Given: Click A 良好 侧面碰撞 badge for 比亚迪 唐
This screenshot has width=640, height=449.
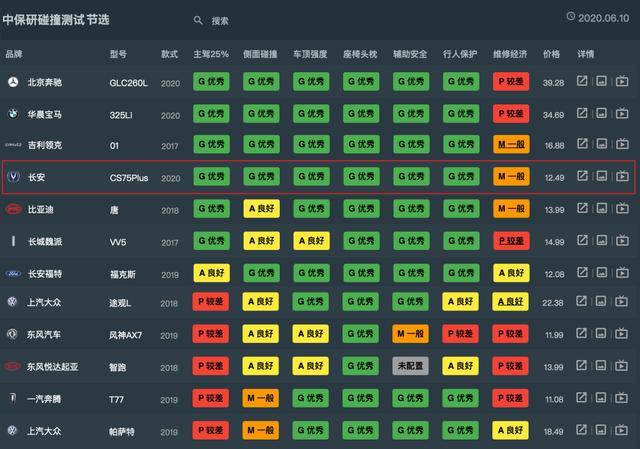Looking at the screenshot, I should 262,209.
